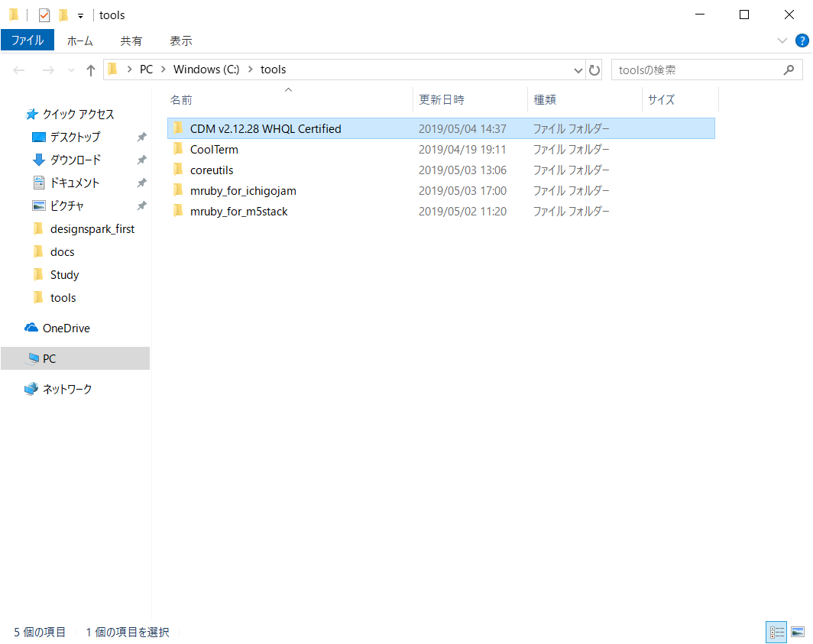813x644 pixels.
Task: Refresh the tools folder view
Action: [x=594, y=70]
